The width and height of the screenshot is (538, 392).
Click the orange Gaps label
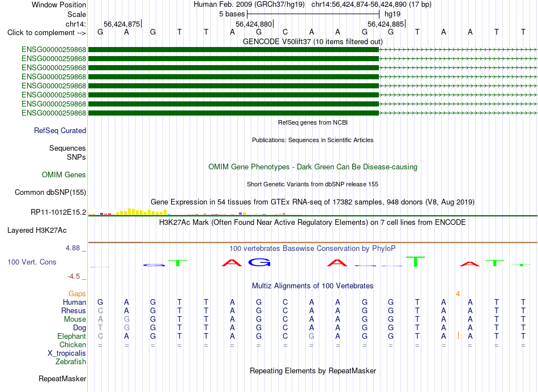[77, 293]
